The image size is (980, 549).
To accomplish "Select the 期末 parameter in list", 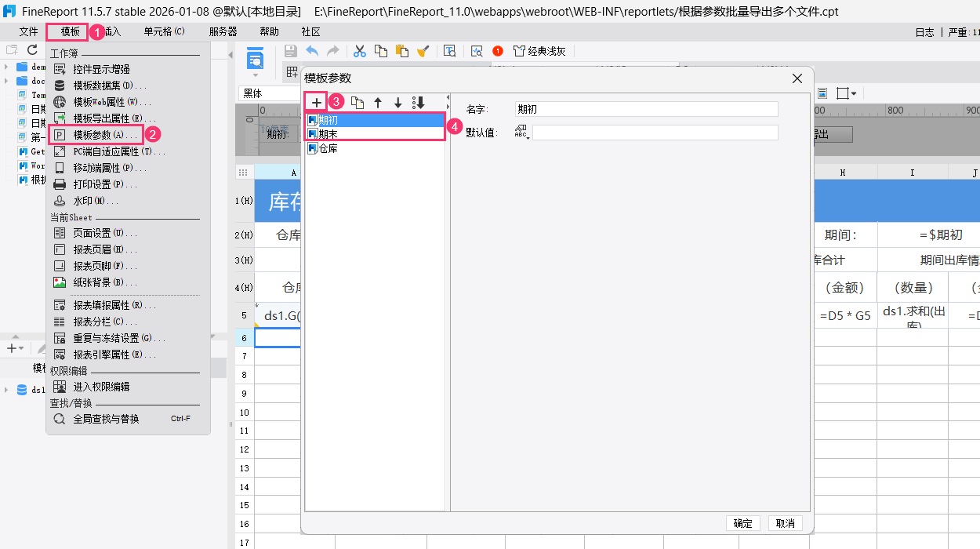I will pyautogui.click(x=375, y=134).
